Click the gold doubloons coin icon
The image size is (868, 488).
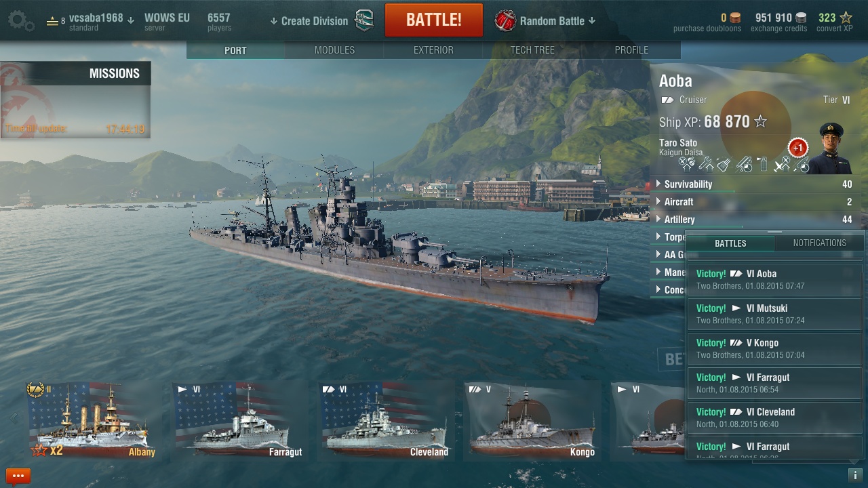735,18
